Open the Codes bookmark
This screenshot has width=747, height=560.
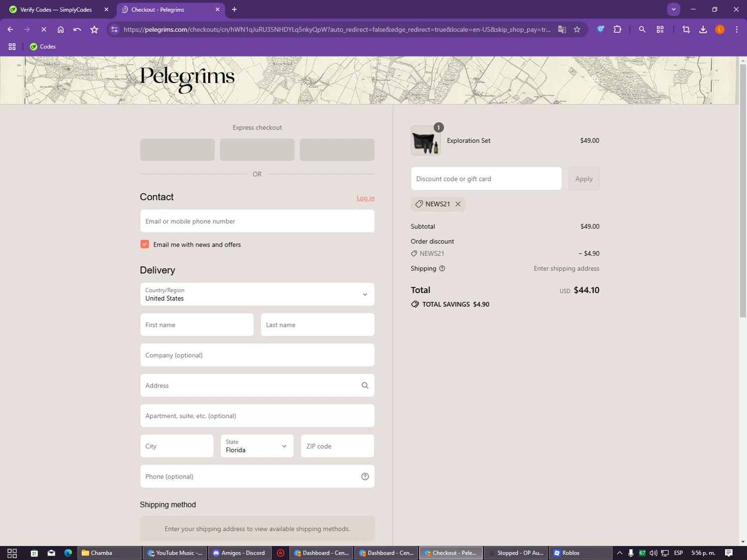pyautogui.click(x=42, y=46)
